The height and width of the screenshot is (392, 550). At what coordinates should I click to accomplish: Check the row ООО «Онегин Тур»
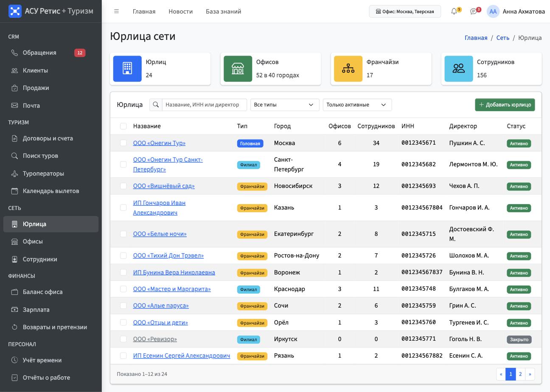point(123,143)
